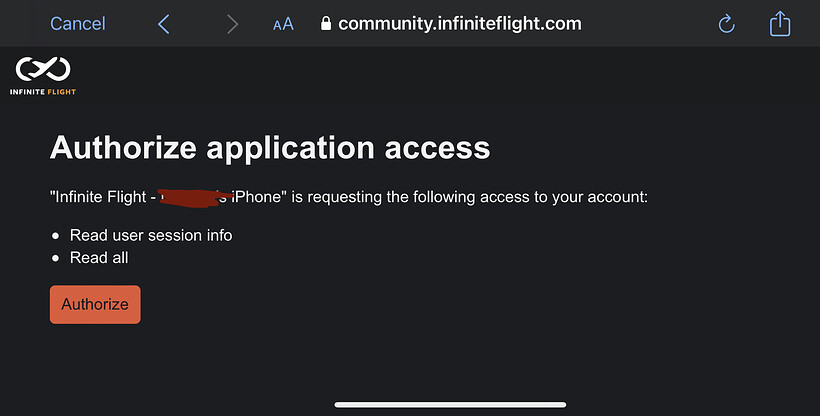The width and height of the screenshot is (820, 416).
Task: Open the share sheet icon
Action: pyautogui.click(x=780, y=23)
